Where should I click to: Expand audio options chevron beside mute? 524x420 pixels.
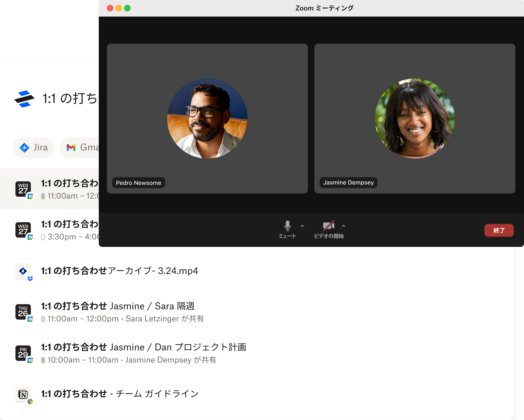click(x=302, y=226)
